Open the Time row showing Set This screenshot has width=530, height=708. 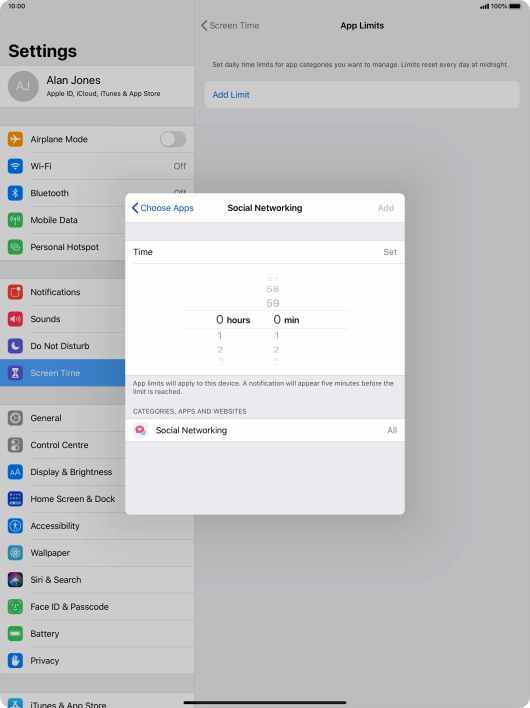tap(265, 252)
